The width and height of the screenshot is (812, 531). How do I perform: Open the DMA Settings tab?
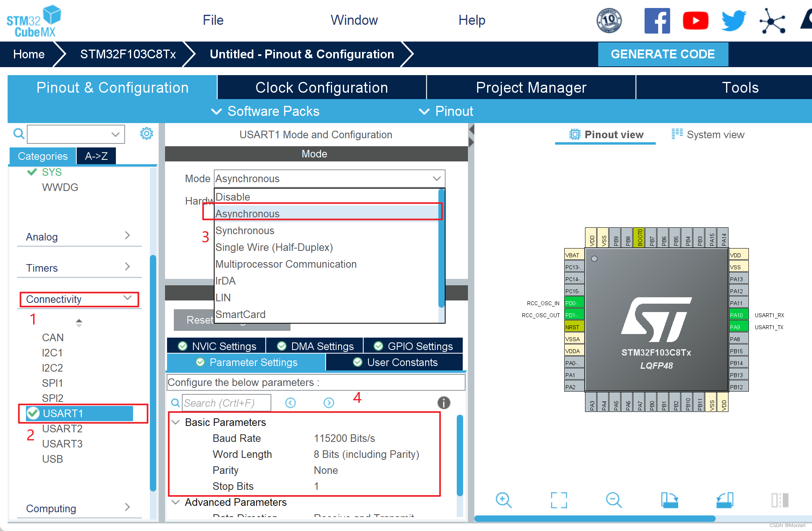(315, 346)
